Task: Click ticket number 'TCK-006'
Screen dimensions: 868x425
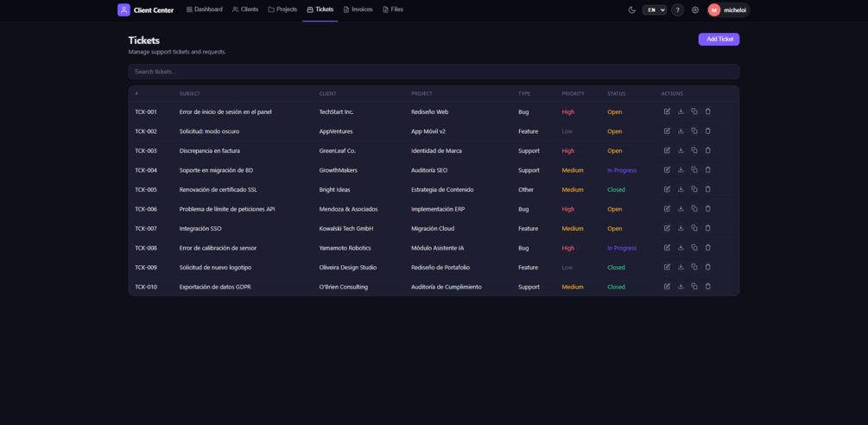Action: [146, 209]
